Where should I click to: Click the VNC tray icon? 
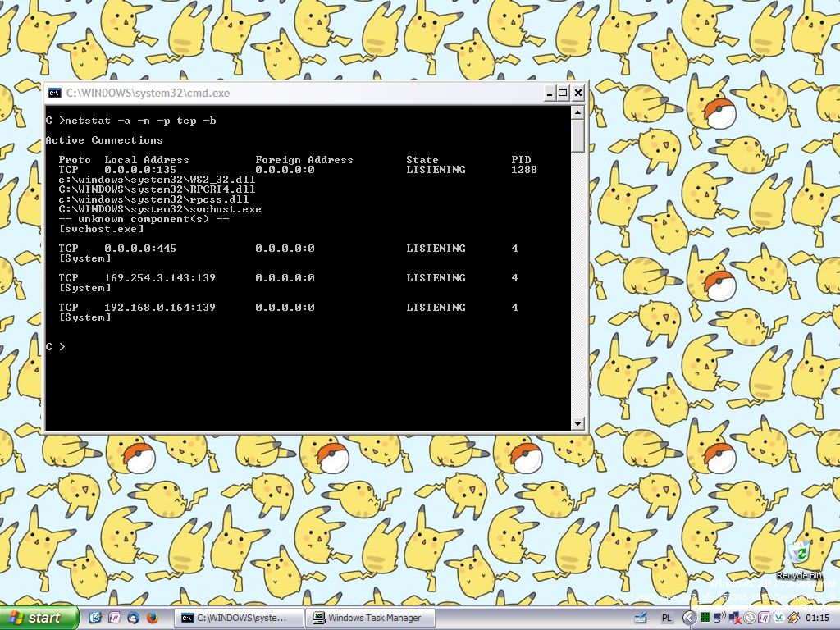coord(779,618)
